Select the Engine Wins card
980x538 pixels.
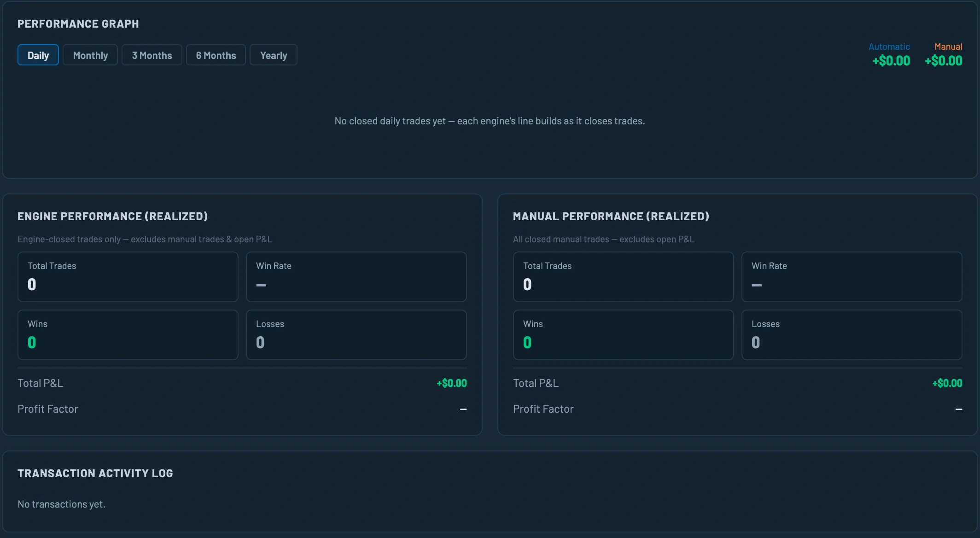point(128,335)
